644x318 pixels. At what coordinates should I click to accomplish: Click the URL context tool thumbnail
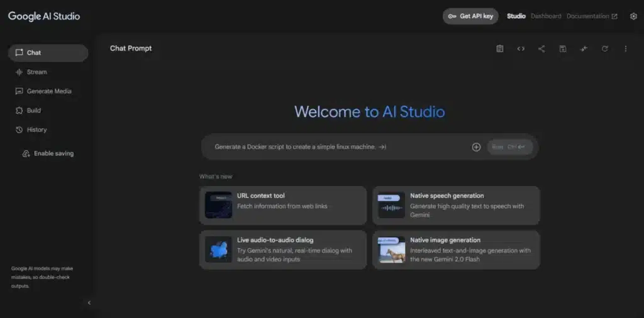click(x=218, y=205)
